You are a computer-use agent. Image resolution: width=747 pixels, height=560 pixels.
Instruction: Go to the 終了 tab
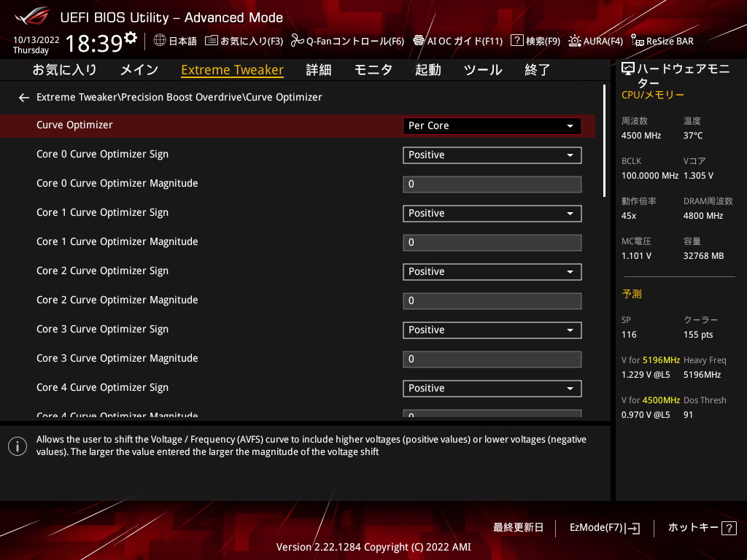pos(538,70)
